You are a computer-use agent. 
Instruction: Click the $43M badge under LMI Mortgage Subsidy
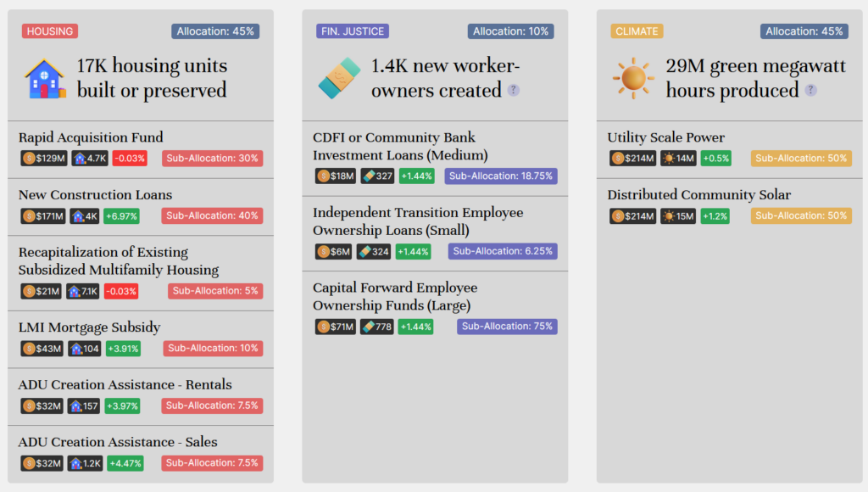42,349
